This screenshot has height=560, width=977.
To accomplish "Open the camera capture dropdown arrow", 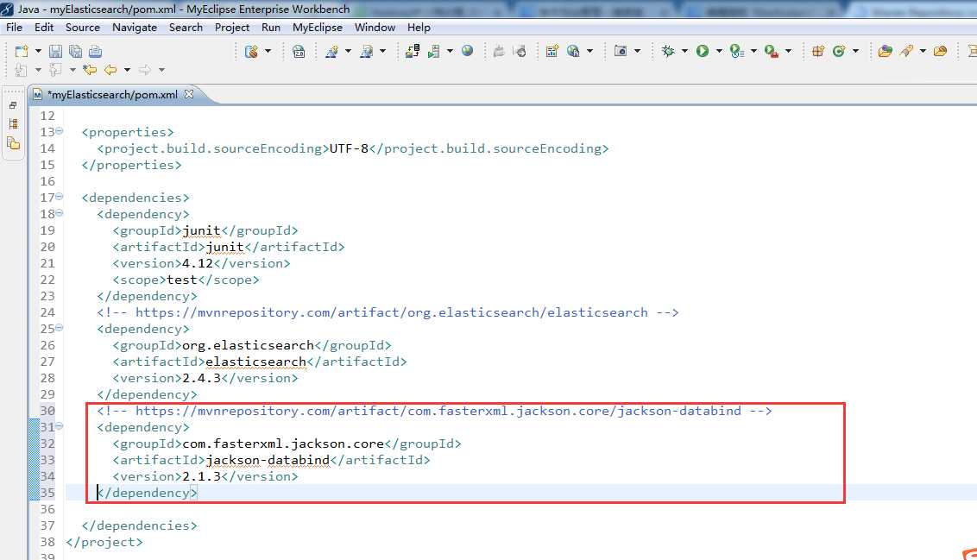I will 637,51.
